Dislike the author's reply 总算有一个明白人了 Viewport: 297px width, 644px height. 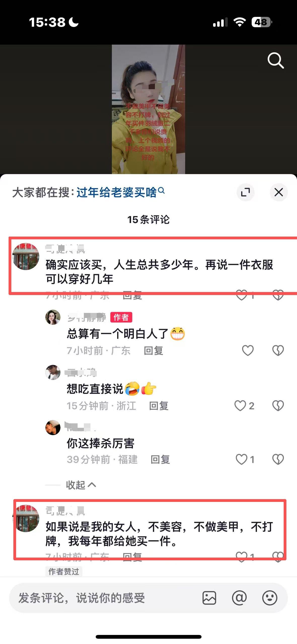coord(278,350)
